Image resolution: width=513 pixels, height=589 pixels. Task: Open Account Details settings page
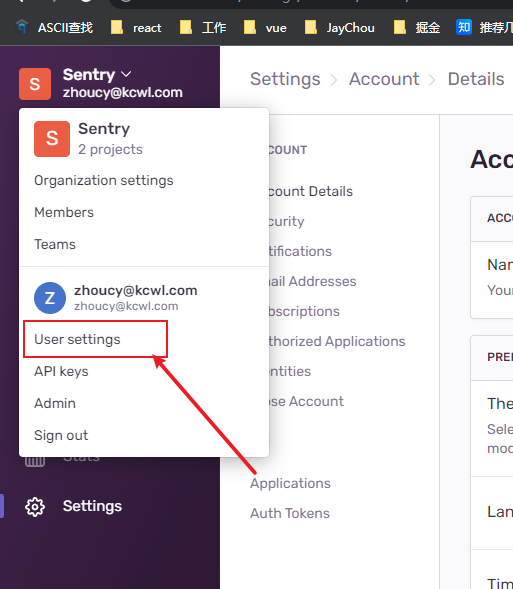(310, 191)
